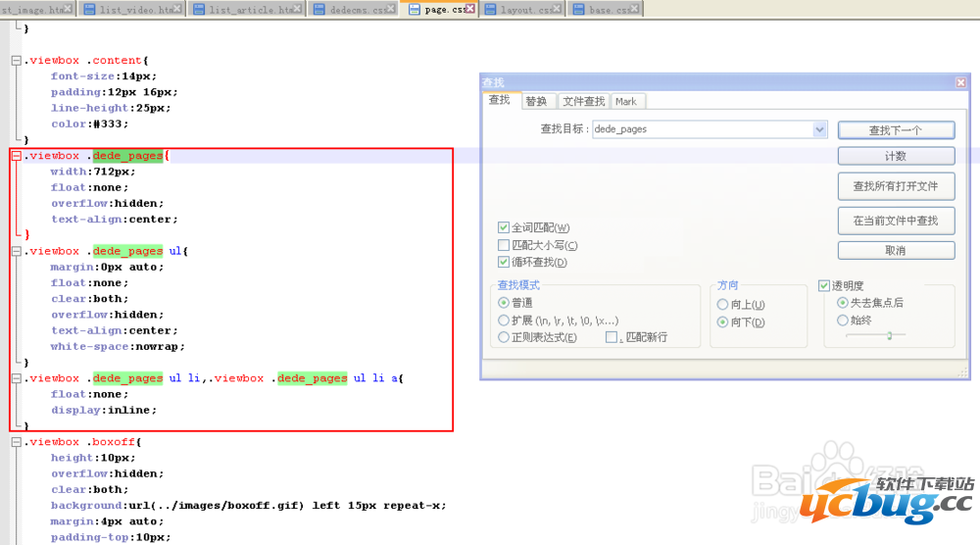
Task: Toggle the 全词匹配(W) checkbox
Action: click(503, 227)
